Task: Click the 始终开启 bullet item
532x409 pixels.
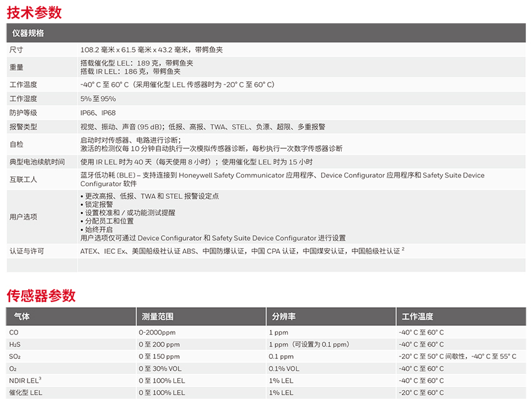Action: pyautogui.click(x=99, y=230)
